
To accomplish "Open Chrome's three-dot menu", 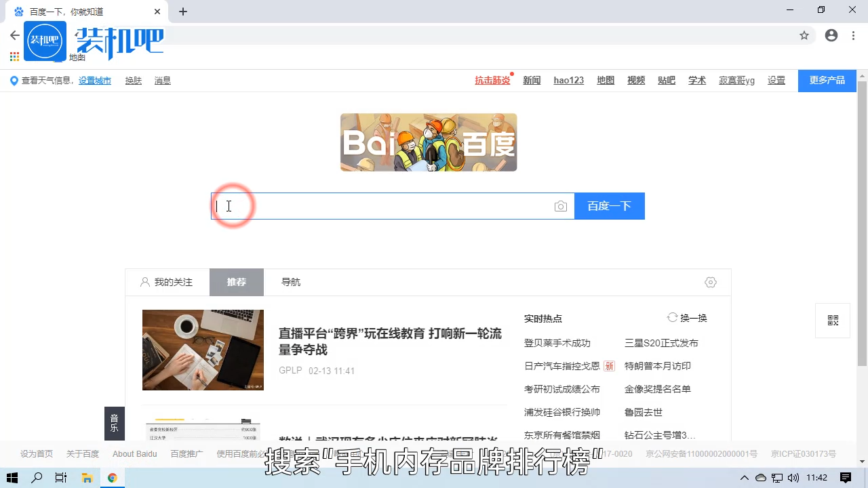I will tap(853, 35).
